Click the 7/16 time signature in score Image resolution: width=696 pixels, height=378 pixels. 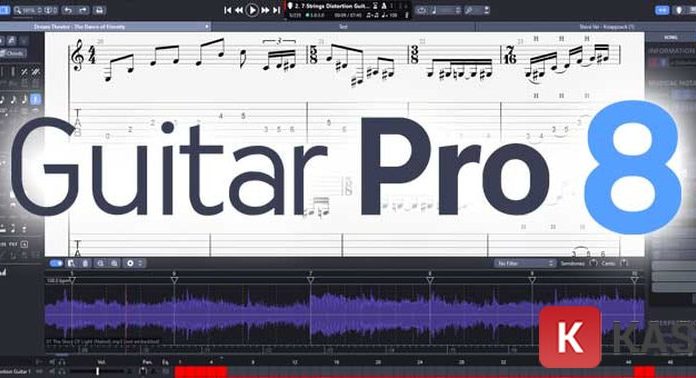[x=510, y=56]
